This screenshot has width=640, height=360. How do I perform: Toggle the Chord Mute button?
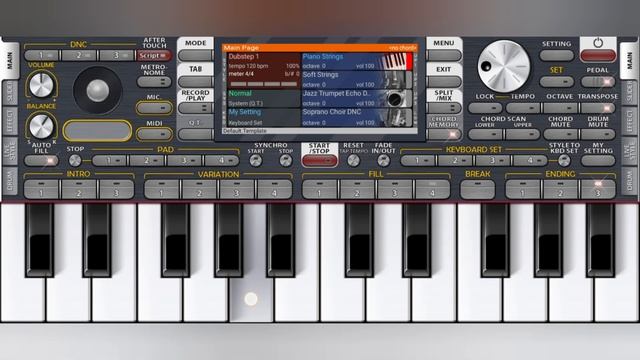[x=560, y=134]
